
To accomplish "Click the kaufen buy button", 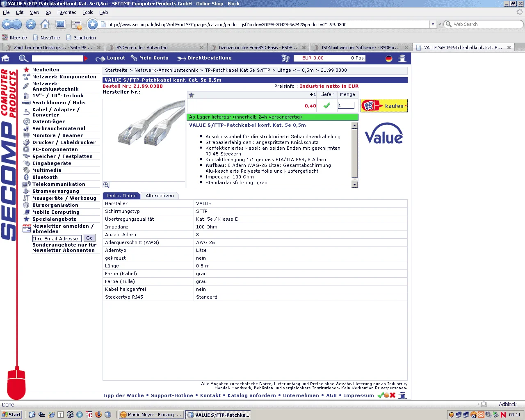I will (384, 106).
